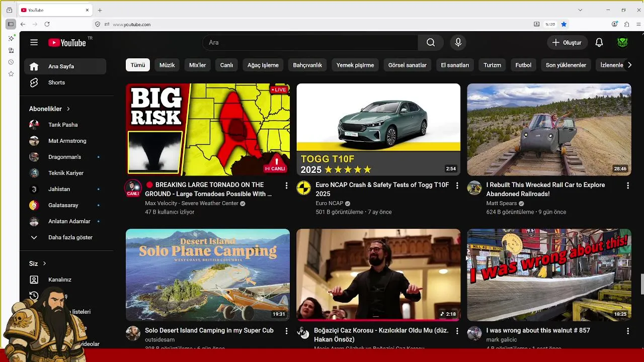Open the green account avatar menu
The height and width of the screenshot is (362, 644).
point(622,43)
